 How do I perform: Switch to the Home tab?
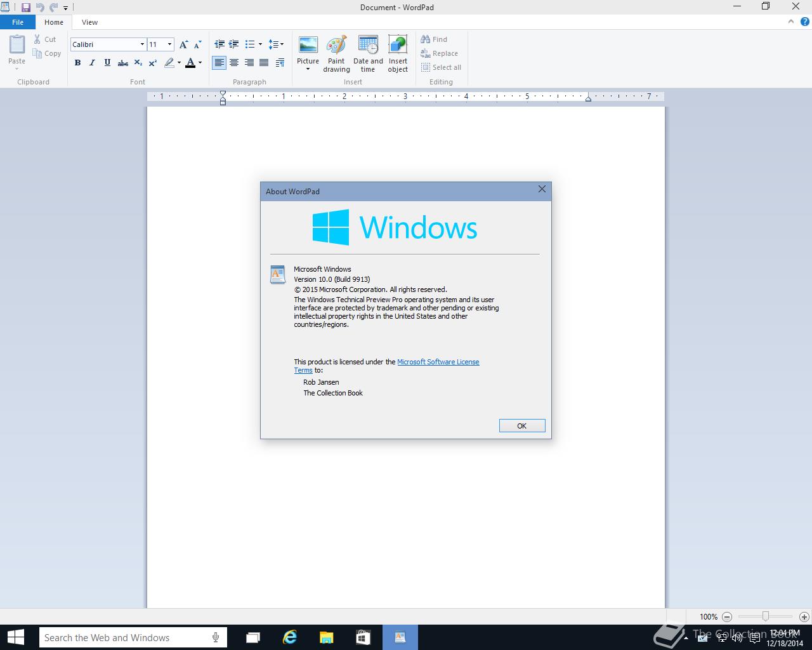[54, 22]
